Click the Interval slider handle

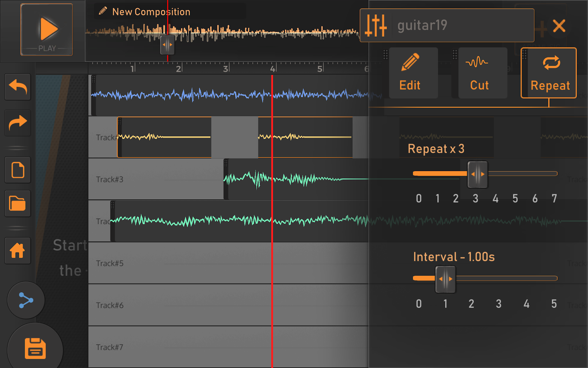point(445,279)
